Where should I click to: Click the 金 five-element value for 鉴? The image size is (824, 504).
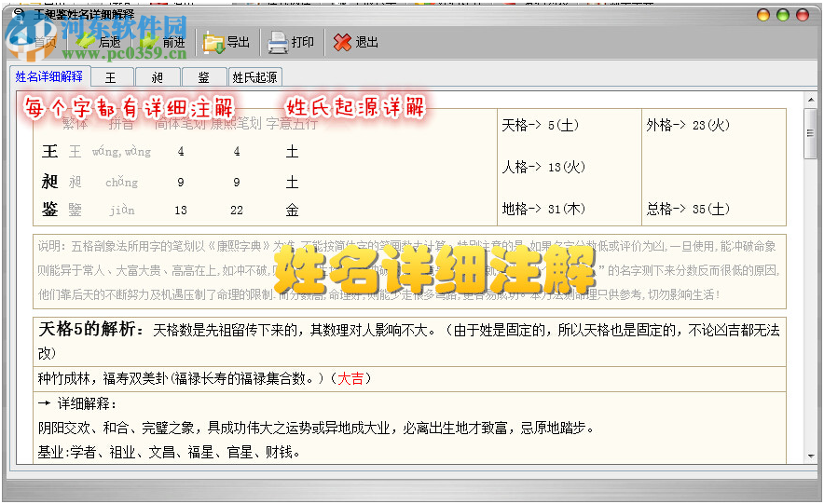coord(292,210)
